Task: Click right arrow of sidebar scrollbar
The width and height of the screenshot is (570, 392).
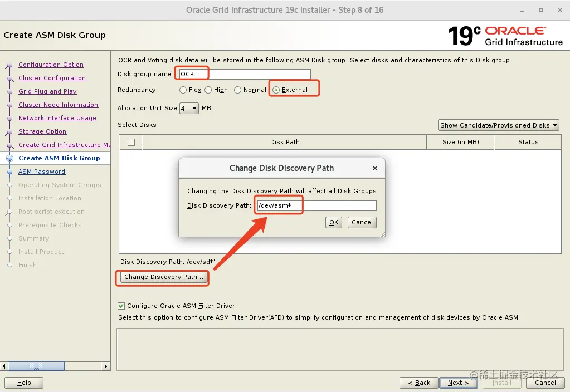Action: click(x=106, y=366)
